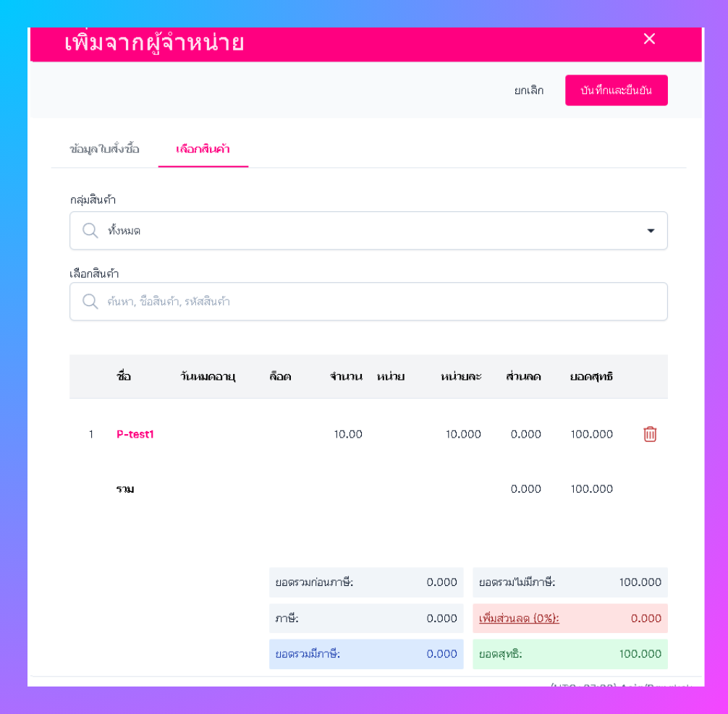Open the P-test1 product link
The image size is (728, 714).
(x=135, y=434)
